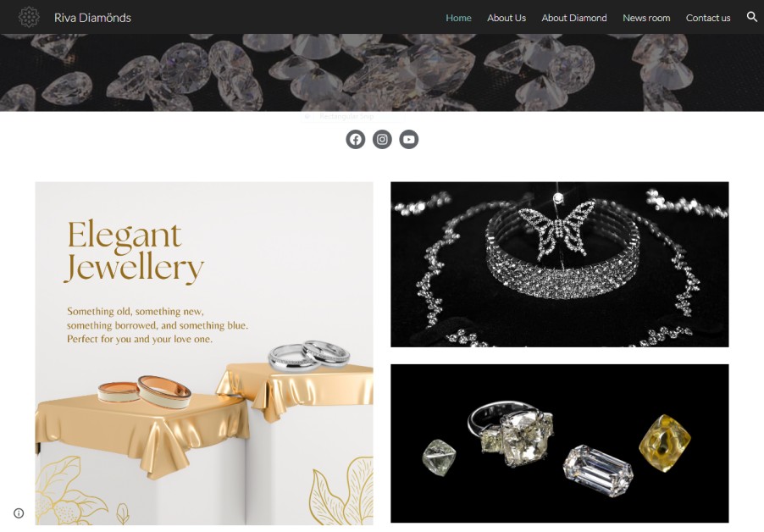
Task: Click the Riva Diamonds flower logo icon
Action: (29, 17)
